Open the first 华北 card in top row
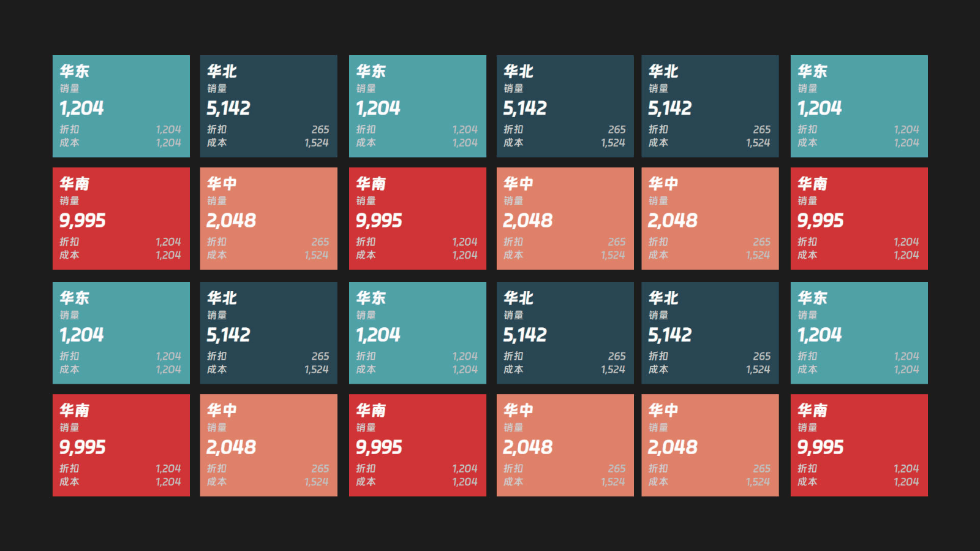Image resolution: width=980 pixels, height=551 pixels. pos(269,106)
